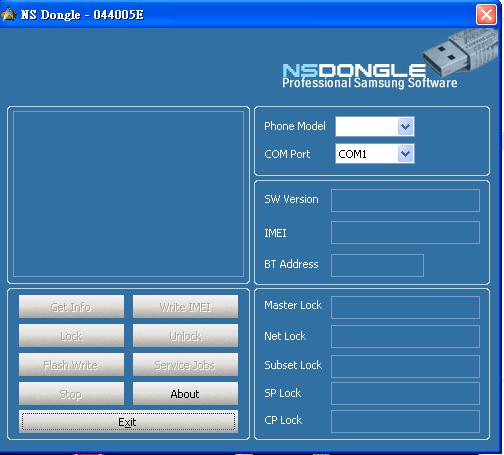Screen dimensions: 504x455
Task: Click the Phone Model combo box field
Action: (375, 126)
